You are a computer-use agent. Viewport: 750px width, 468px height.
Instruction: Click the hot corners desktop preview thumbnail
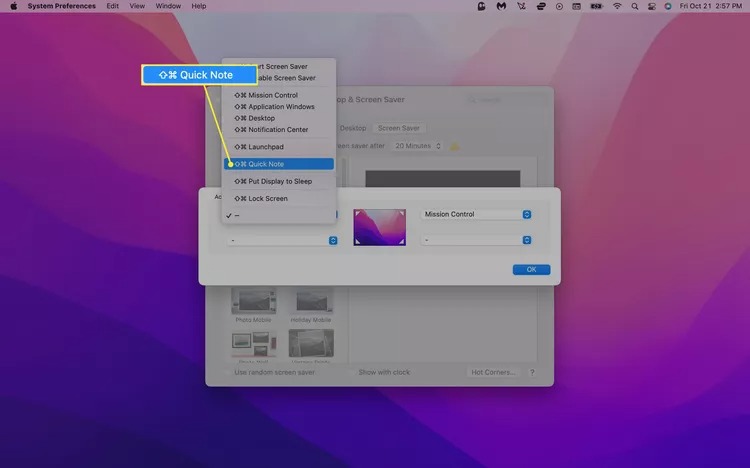pos(379,227)
